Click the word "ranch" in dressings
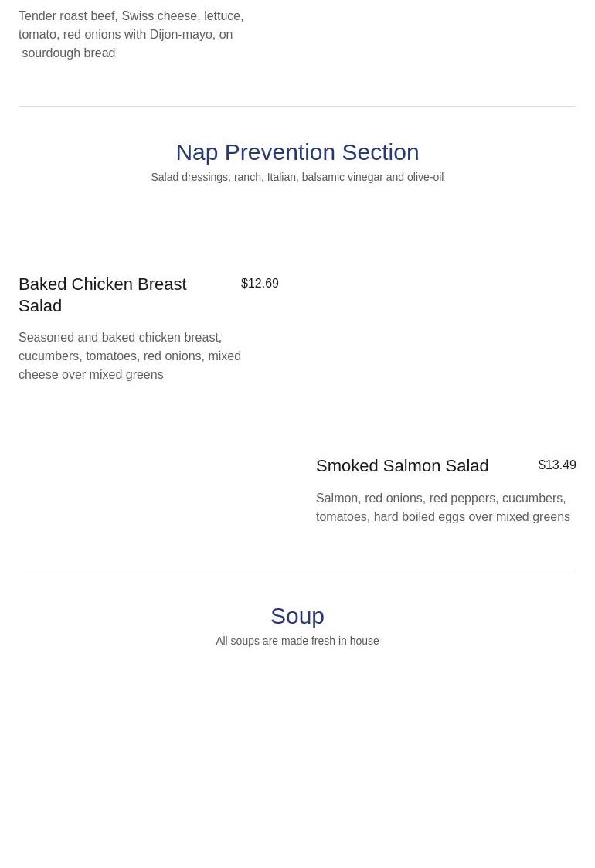This screenshot has height=868, width=595. pyautogui.click(x=247, y=177)
